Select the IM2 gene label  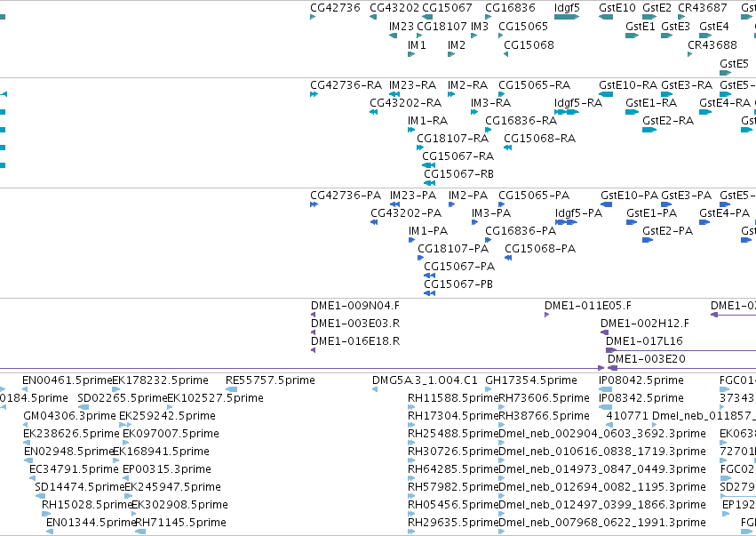pos(457,45)
